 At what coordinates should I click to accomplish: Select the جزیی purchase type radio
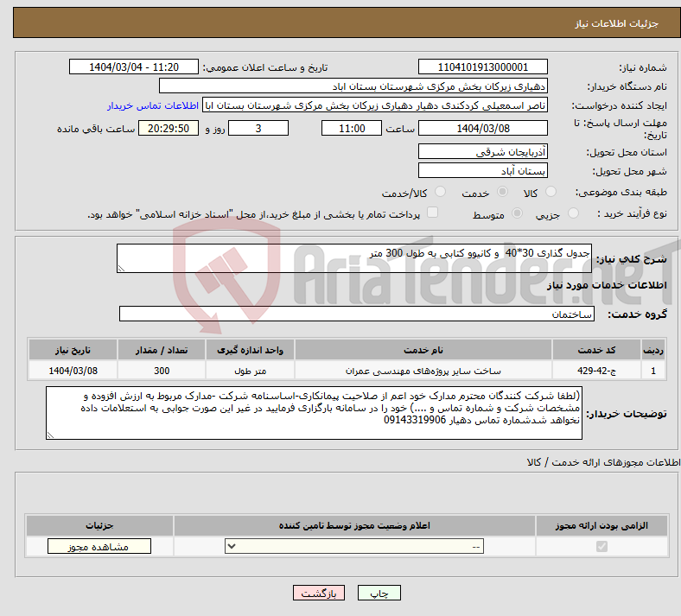coord(573,213)
